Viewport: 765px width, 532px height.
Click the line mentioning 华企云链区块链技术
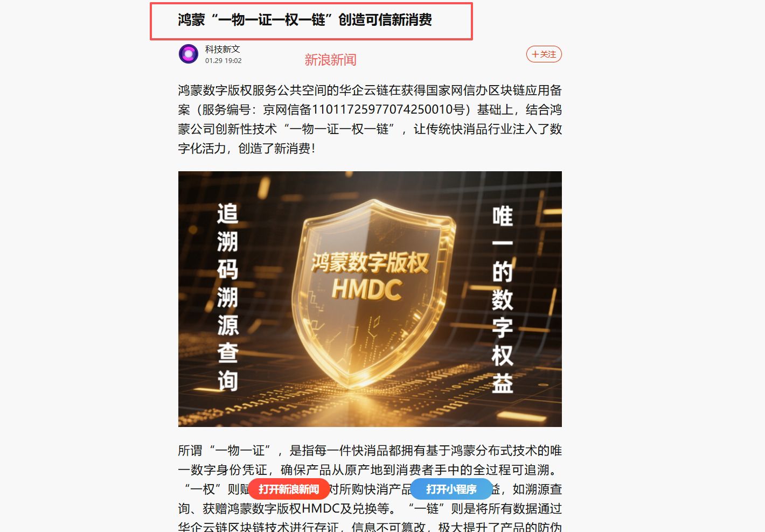pos(370,527)
